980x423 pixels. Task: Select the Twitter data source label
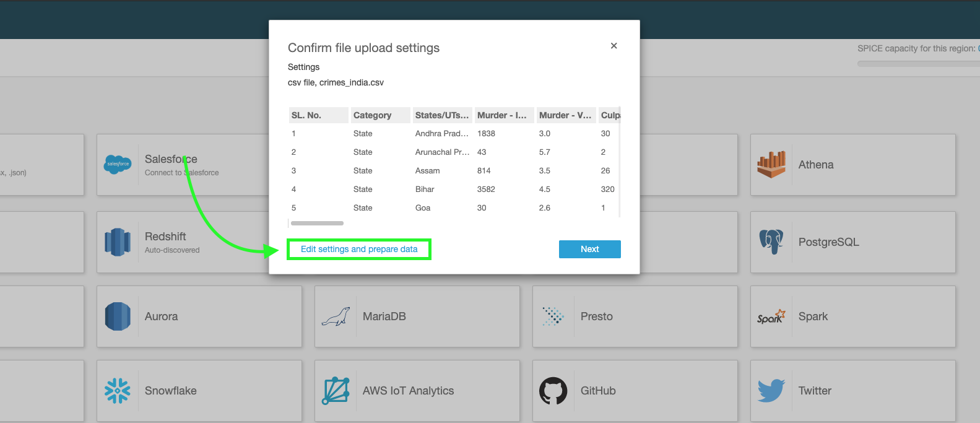click(x=815, y=391)
